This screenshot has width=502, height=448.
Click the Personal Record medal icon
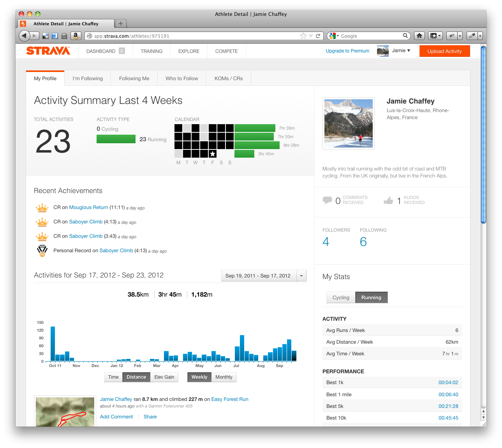[x=42, y=251]
